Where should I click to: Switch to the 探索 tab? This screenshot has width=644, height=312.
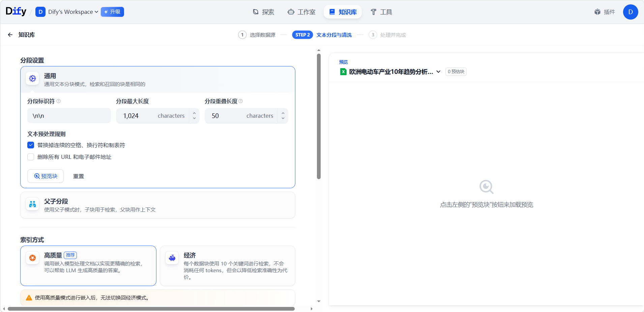263,12
